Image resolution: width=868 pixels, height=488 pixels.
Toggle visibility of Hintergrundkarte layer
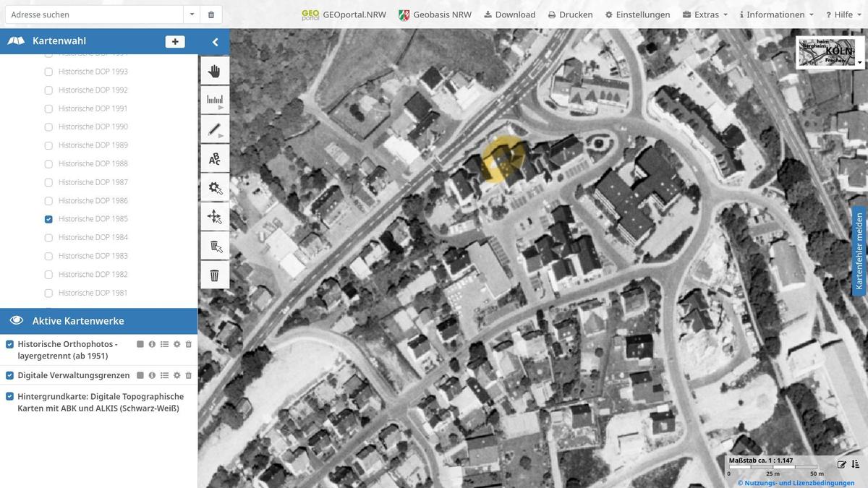tap(10, 396)
